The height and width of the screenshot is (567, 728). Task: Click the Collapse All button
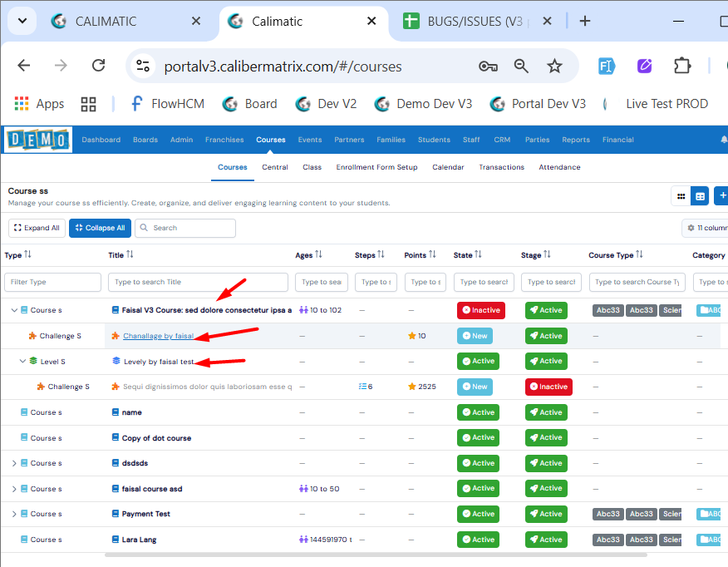click(100, 228)
